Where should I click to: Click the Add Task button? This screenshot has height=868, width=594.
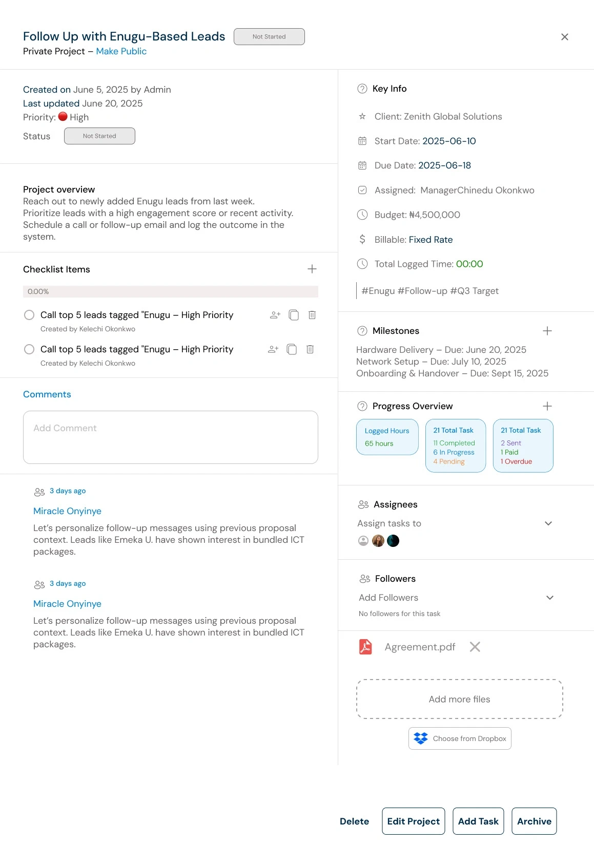[x=478, y=821]
